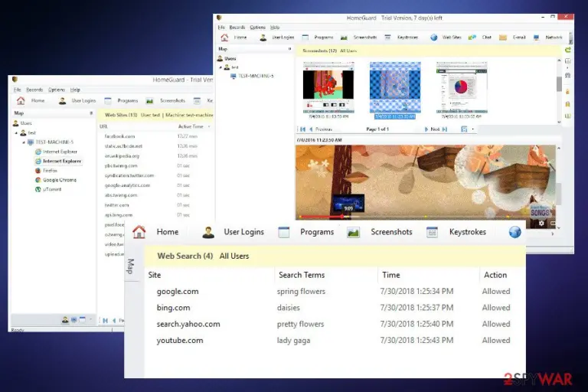This screenshot has height=392, width=588.
Task: Go to last page in the Screenshots pager
Action: click(445, 129)
